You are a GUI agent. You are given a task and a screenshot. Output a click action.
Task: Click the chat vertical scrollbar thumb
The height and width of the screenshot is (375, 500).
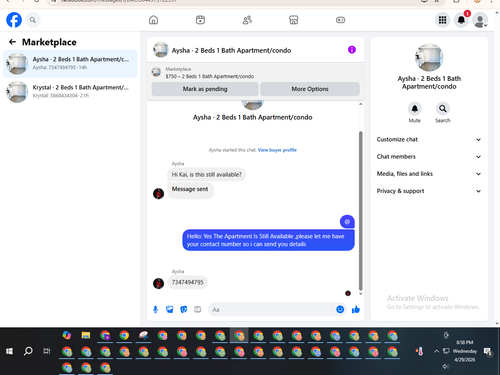pos(360,211)
